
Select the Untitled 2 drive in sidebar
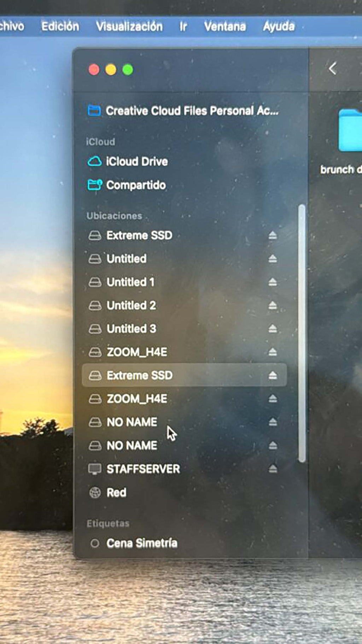point(131,306)
